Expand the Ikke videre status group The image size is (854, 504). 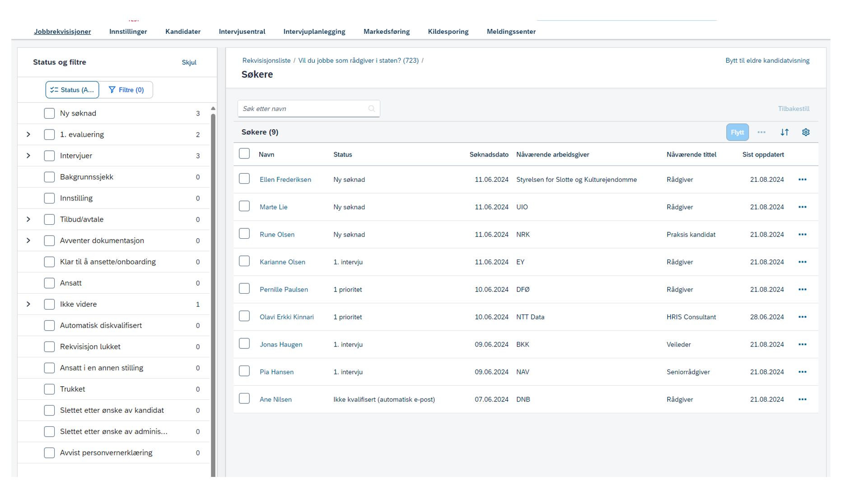coord(28,304)
